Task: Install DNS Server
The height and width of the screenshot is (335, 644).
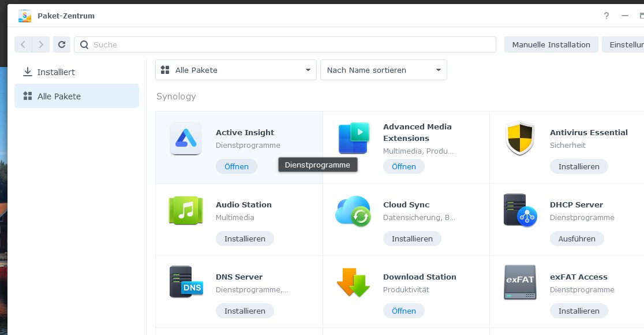Action: [245, 311]
